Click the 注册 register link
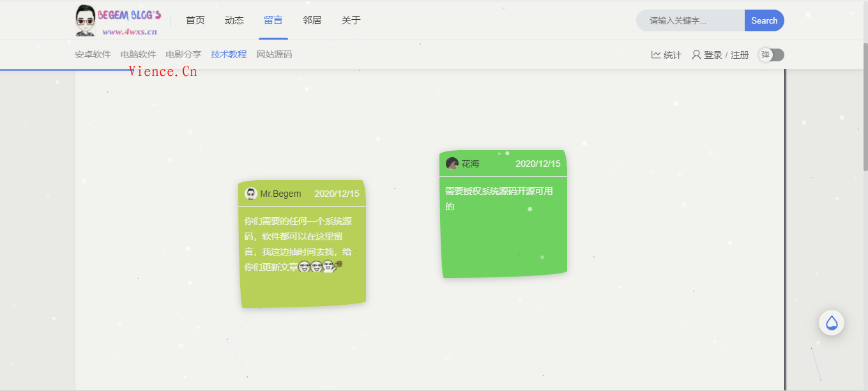The image size is (868, 391). coord(740,55)
